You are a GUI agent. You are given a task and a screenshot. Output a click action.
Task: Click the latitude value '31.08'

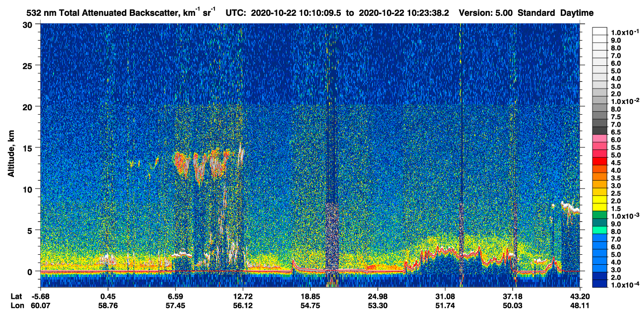(x=445, y=296)
